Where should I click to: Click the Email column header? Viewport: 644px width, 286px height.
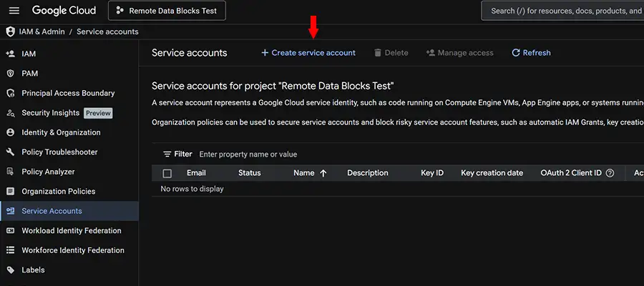pos(196,173)
